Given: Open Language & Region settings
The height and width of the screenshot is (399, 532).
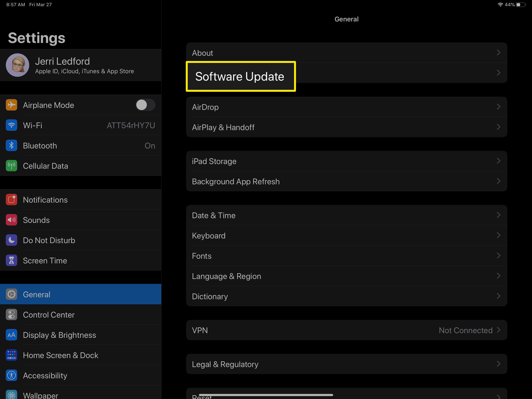Looking at the screenshot, I should tap(347, 276).
